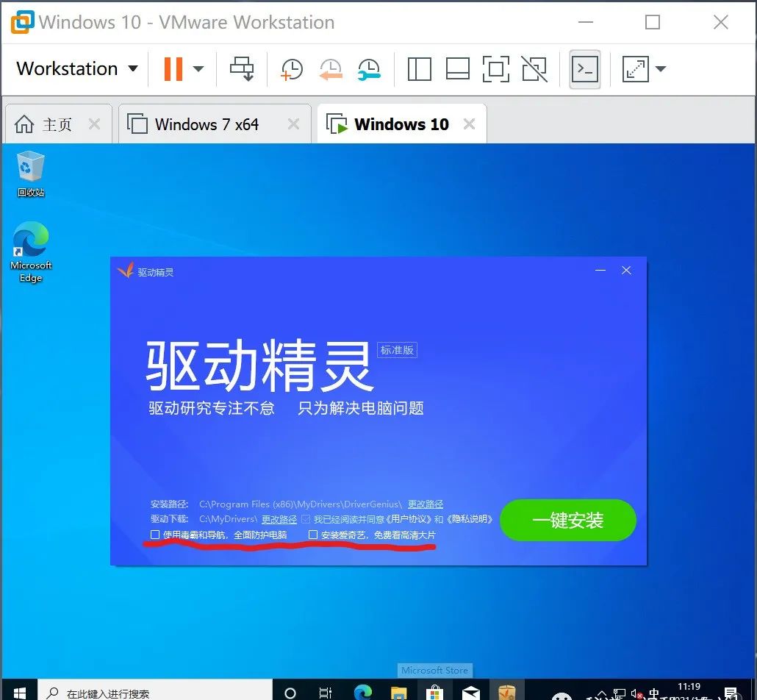Expand the power button dropdown arrow

198,69
